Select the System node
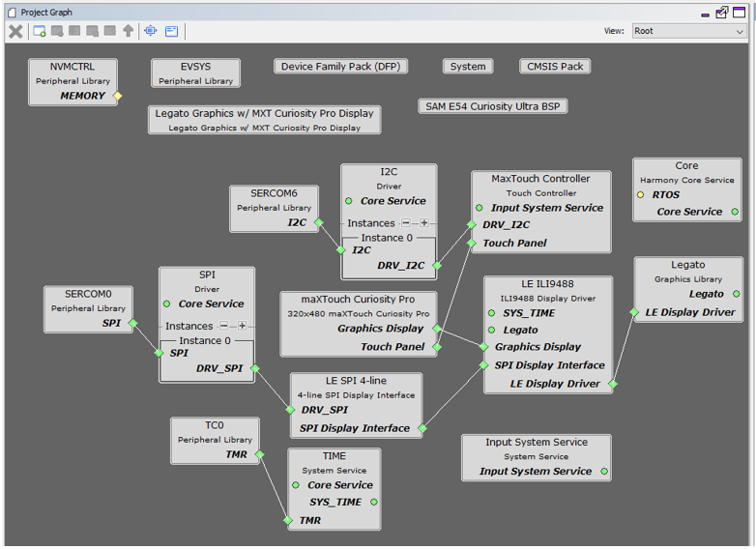This screenshot has width=756, height=549. click(468, 66)
